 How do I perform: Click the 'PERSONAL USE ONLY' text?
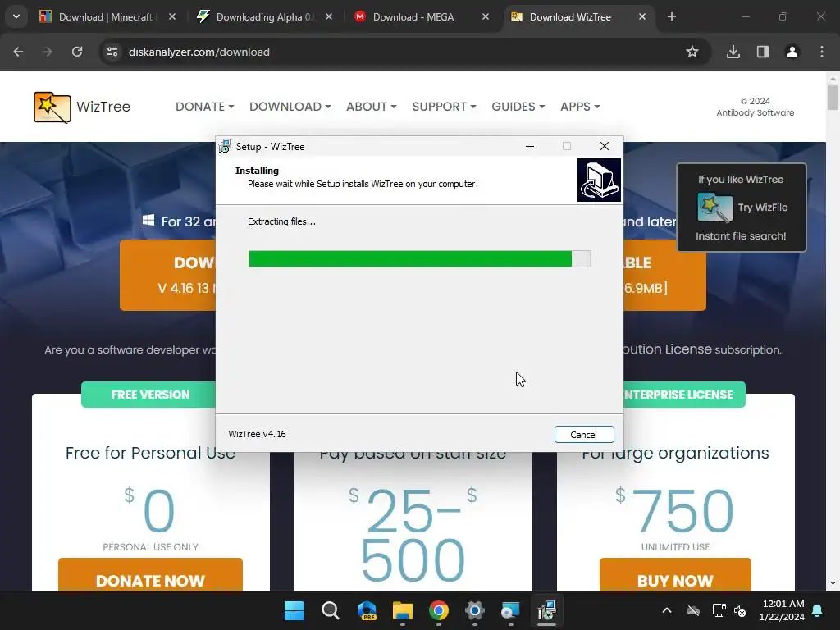[151, 547]
